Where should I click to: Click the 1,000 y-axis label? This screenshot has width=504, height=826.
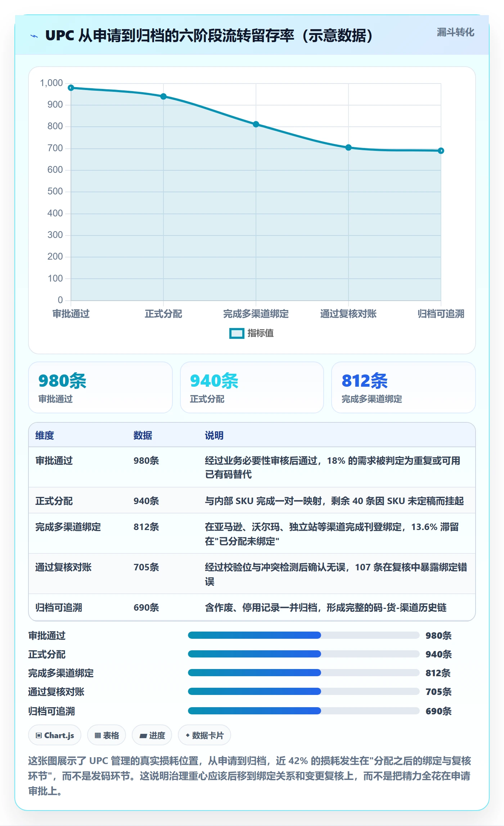(x=51, y=83)
